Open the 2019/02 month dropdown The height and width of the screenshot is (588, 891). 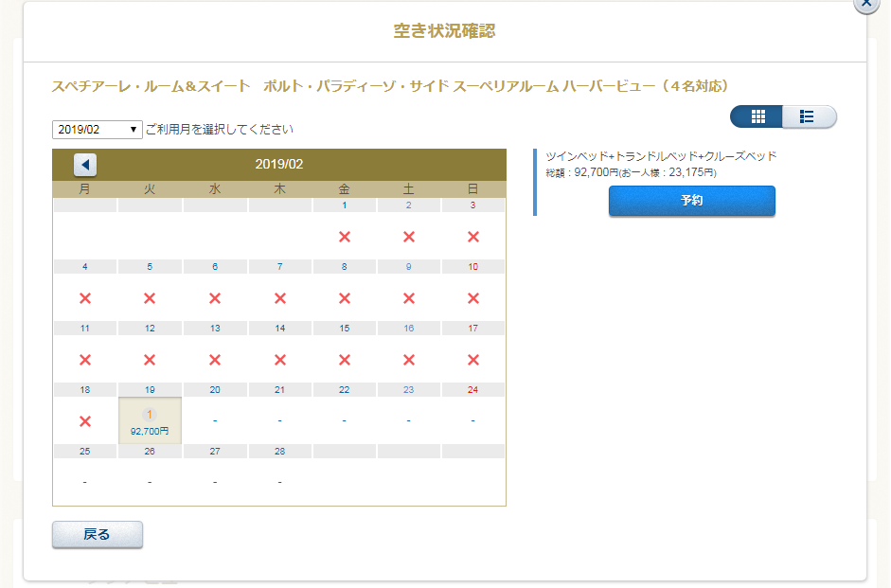98,130
